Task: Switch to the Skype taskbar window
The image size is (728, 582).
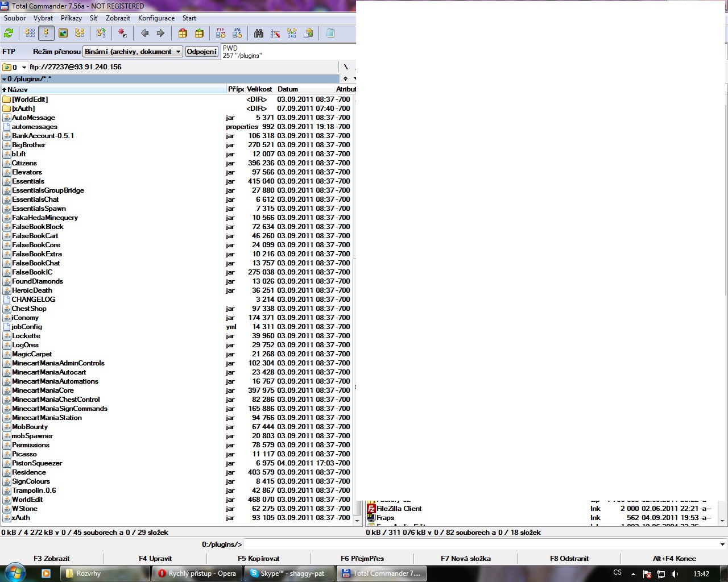Action: click(289, 573)
